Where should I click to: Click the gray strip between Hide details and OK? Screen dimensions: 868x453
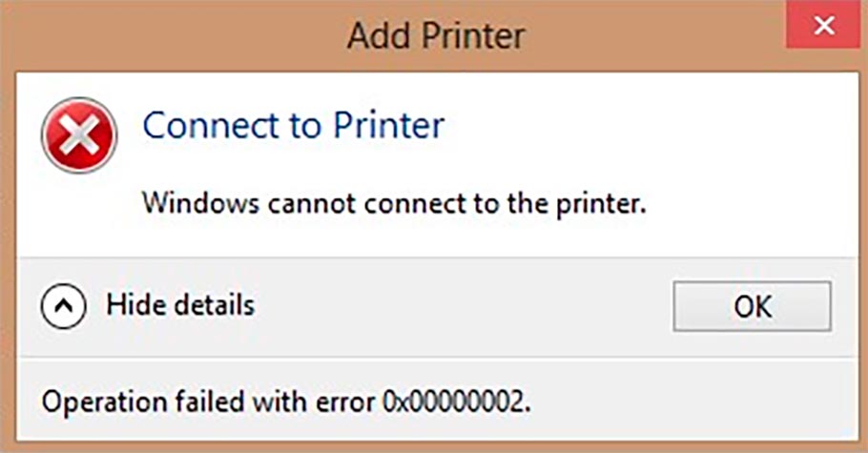pos(458,306)
